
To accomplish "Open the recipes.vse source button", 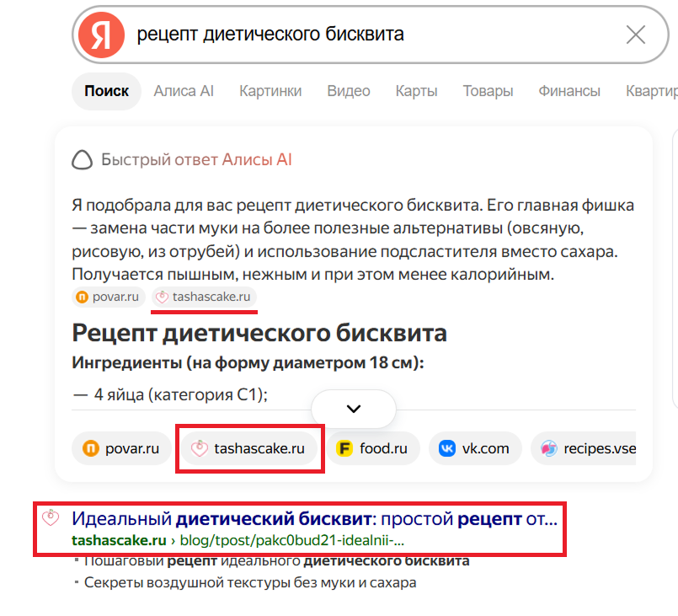I will pyautogui.click(x=584, y=448).
